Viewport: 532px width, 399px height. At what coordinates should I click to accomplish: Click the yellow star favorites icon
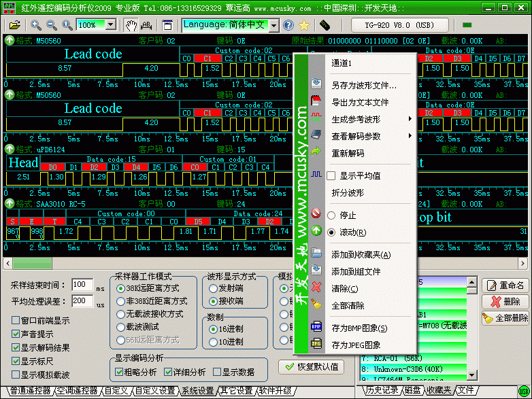[304, 25]
